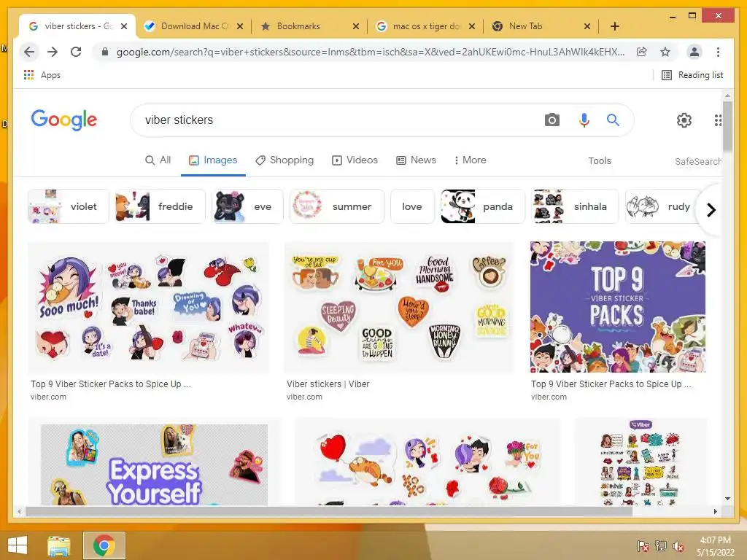Filter images by eve chip
Viewport: 747px width, 560px height.
click(247, 206)
